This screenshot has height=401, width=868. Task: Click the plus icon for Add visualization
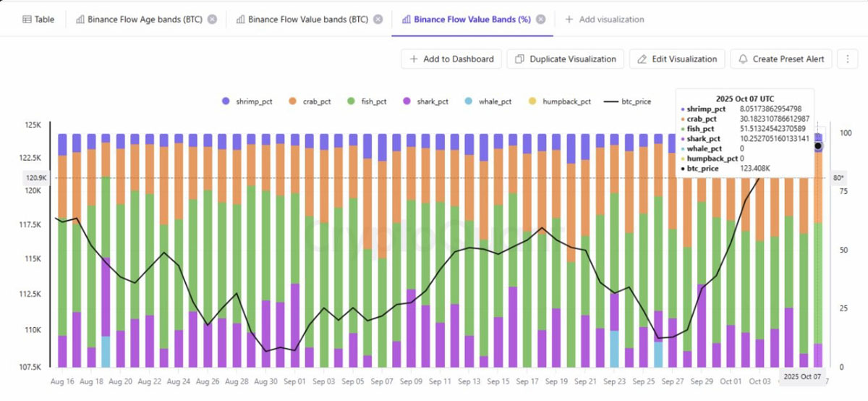569,20
